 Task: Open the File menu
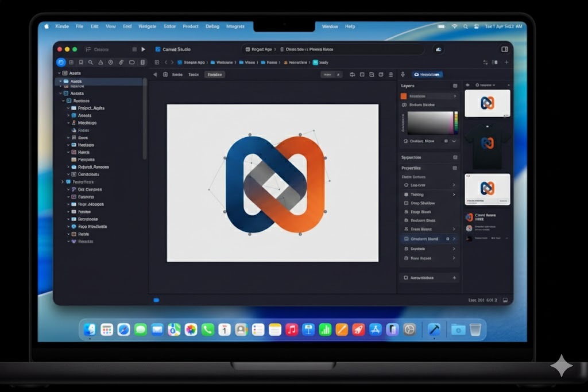point(79,26)
